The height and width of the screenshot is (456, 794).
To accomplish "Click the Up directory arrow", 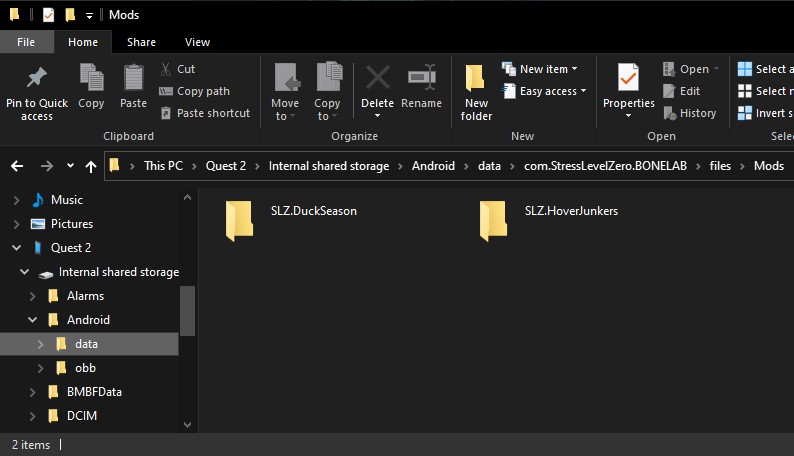I will coord(92,166).
